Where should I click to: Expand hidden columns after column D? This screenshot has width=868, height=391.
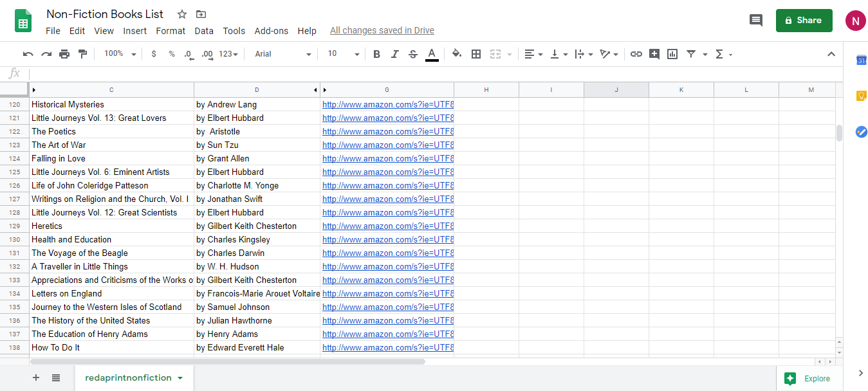(315, 90)
